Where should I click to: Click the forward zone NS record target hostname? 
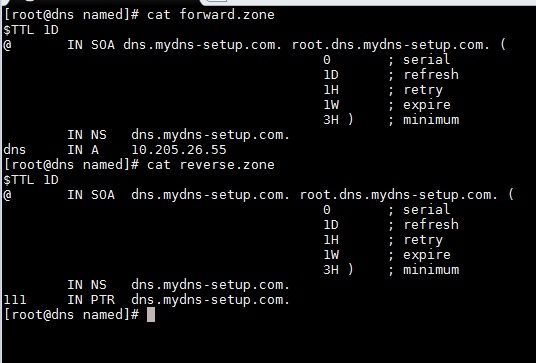(x=211, y=135)
